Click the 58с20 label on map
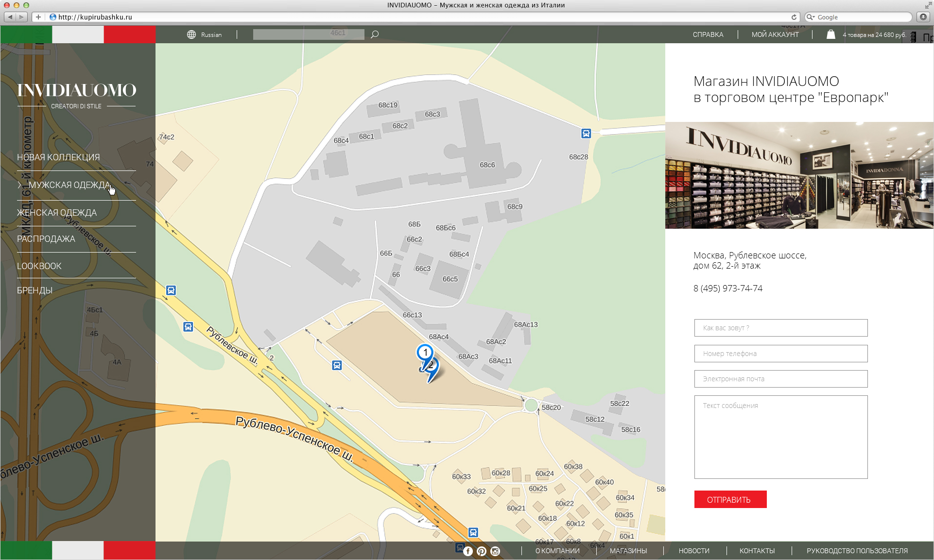 (x=551, y=407)
